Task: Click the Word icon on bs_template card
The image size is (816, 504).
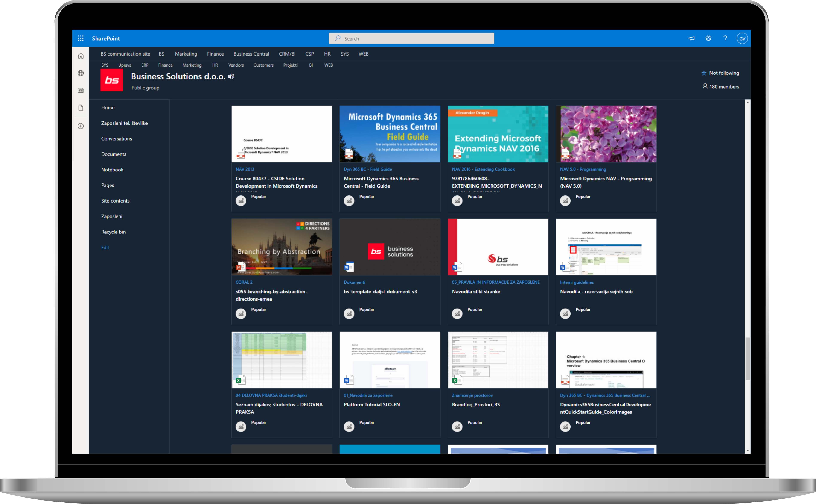Action: pyautogui.click(x=349, y=267)
